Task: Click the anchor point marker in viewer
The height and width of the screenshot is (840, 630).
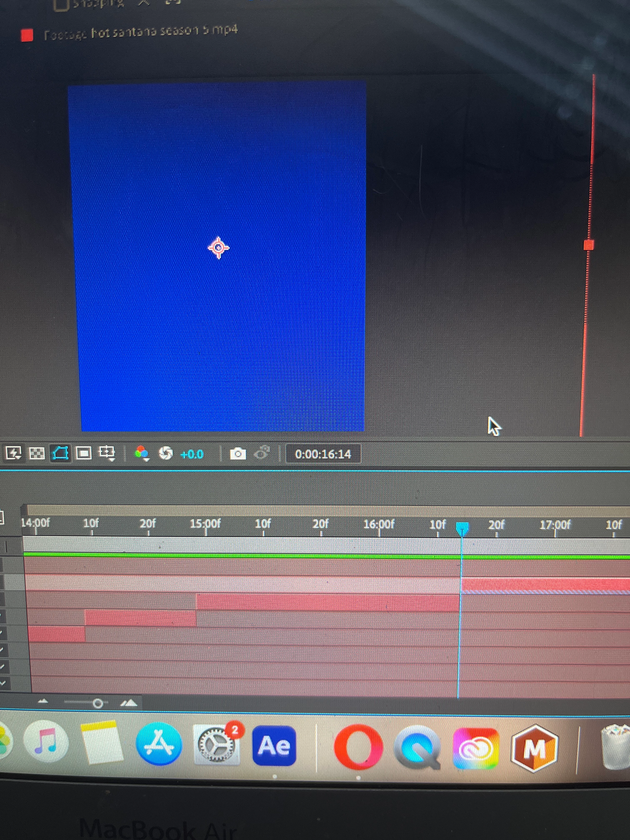Action: click(x=218, y=248)
